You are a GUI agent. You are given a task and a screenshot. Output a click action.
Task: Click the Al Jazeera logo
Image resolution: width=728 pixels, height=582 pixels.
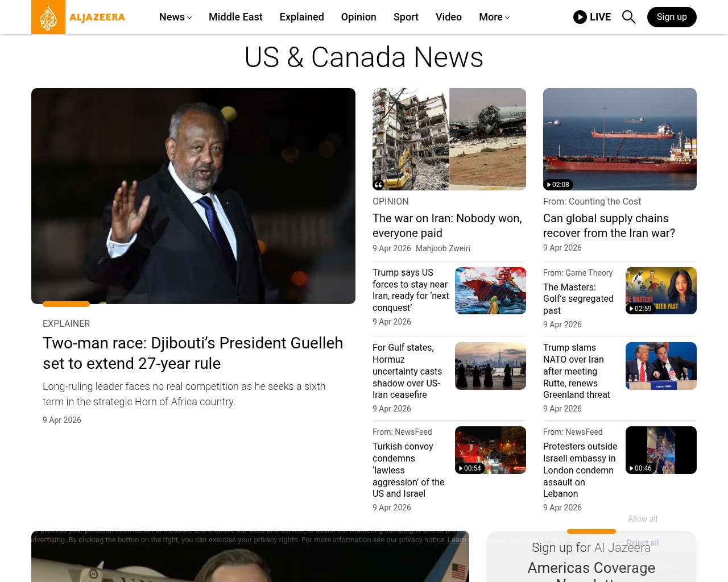[x=78, y=17]
